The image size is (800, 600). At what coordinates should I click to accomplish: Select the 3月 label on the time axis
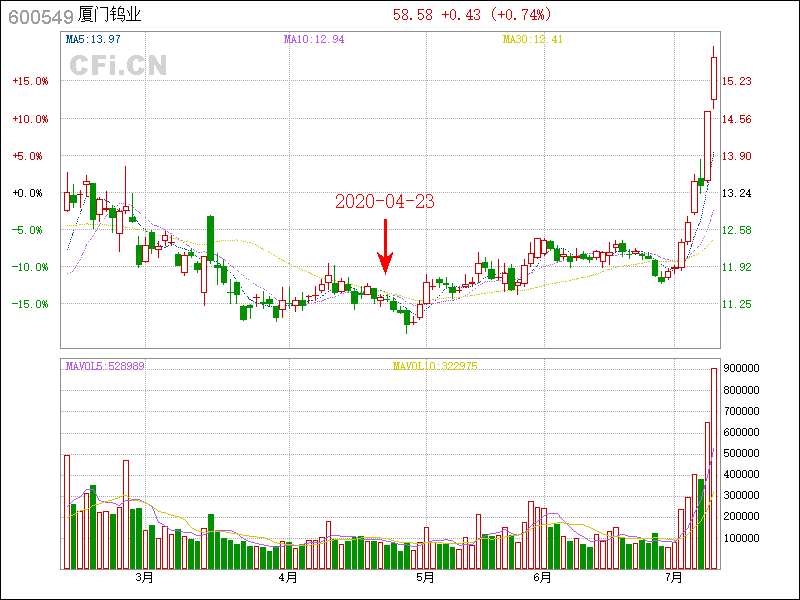coord(145,578)
